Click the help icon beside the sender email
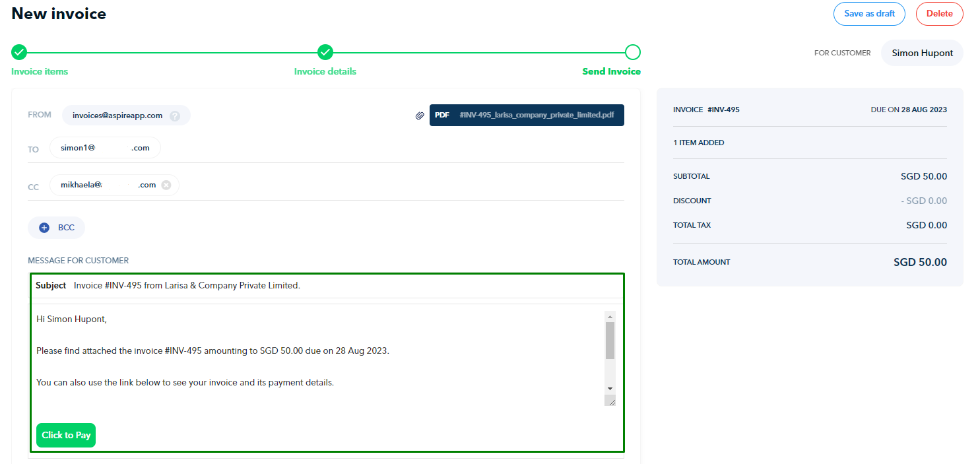 coord(175,116)
